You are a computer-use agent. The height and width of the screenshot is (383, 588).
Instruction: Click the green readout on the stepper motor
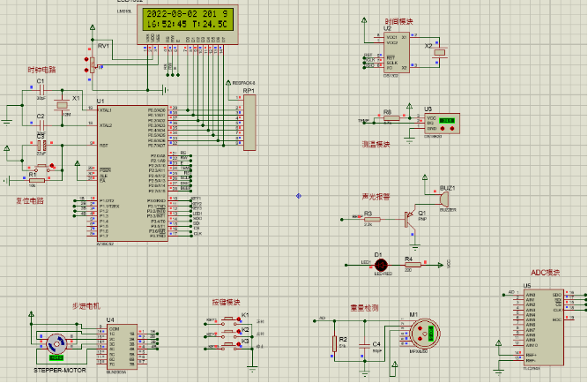click(56, 357)
